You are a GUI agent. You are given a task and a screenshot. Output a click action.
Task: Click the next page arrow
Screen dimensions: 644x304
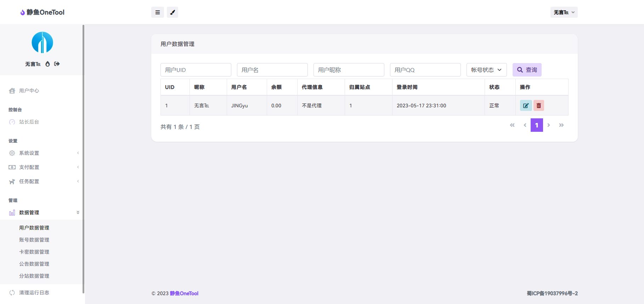pos(549,125)
